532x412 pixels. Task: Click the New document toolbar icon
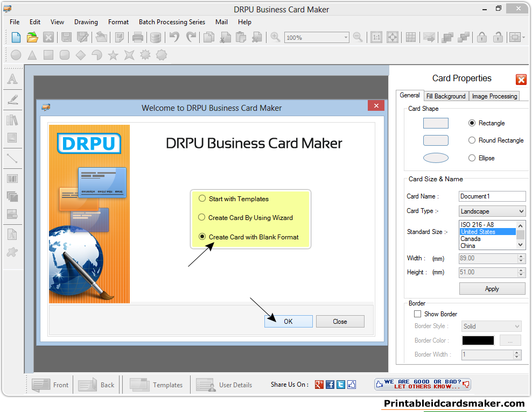point(16,37)
